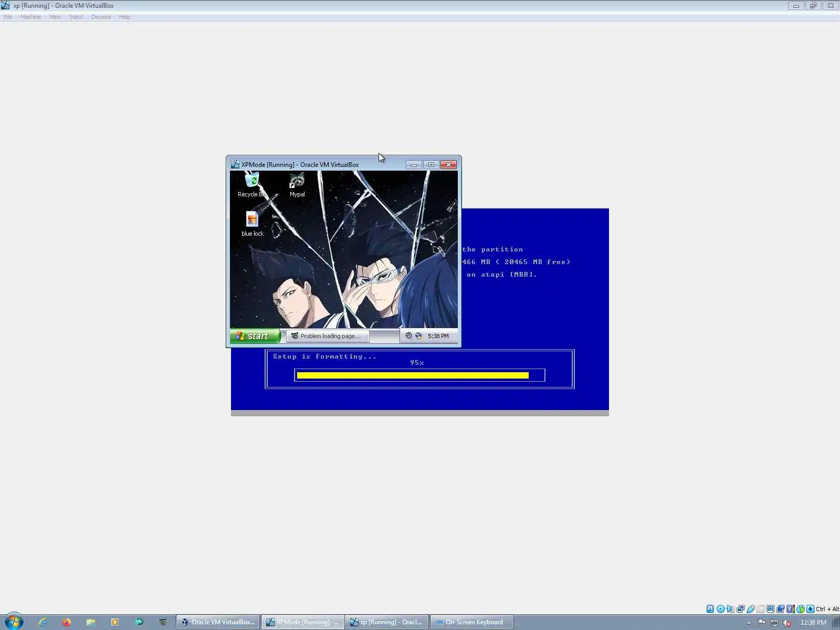
Task: Switch to XPMode [Running] taskbar button
Action: 303,622
